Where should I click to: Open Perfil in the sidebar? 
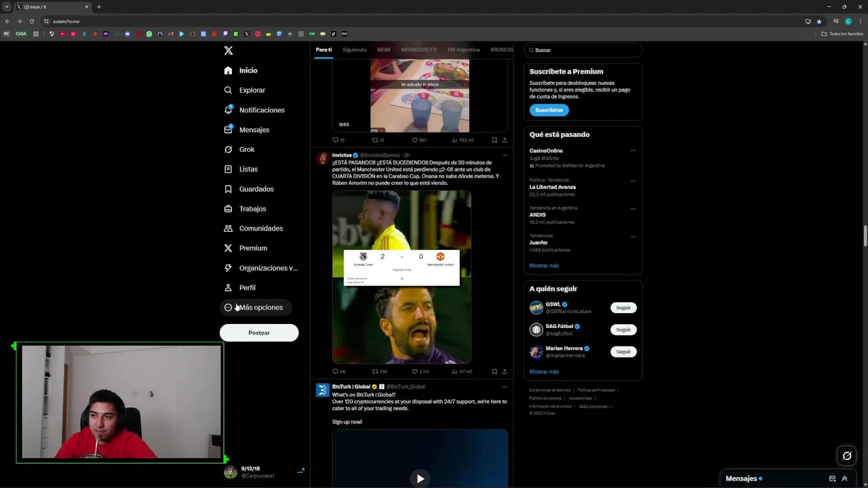[240, 287]
